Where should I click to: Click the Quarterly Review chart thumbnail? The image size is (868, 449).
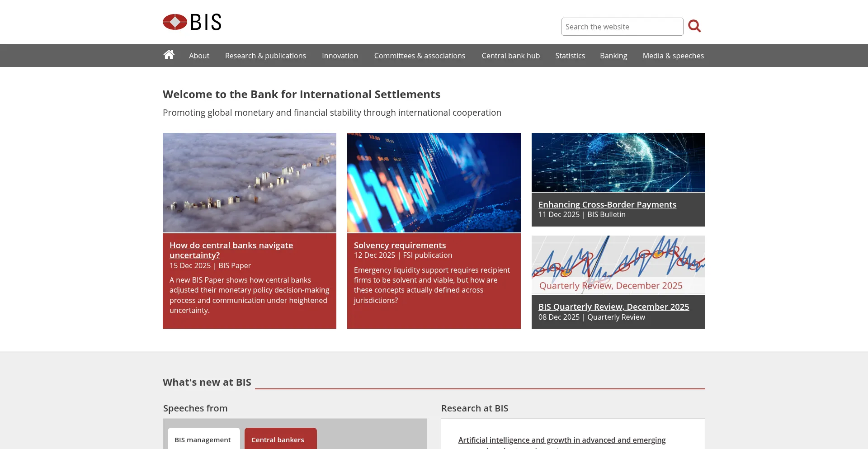click(x=618, y=265)
